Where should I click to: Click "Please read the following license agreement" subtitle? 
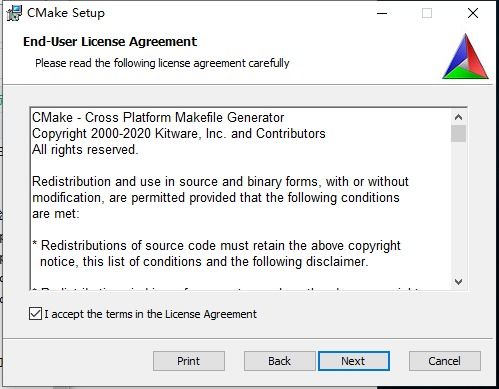[x=162, y=63]
